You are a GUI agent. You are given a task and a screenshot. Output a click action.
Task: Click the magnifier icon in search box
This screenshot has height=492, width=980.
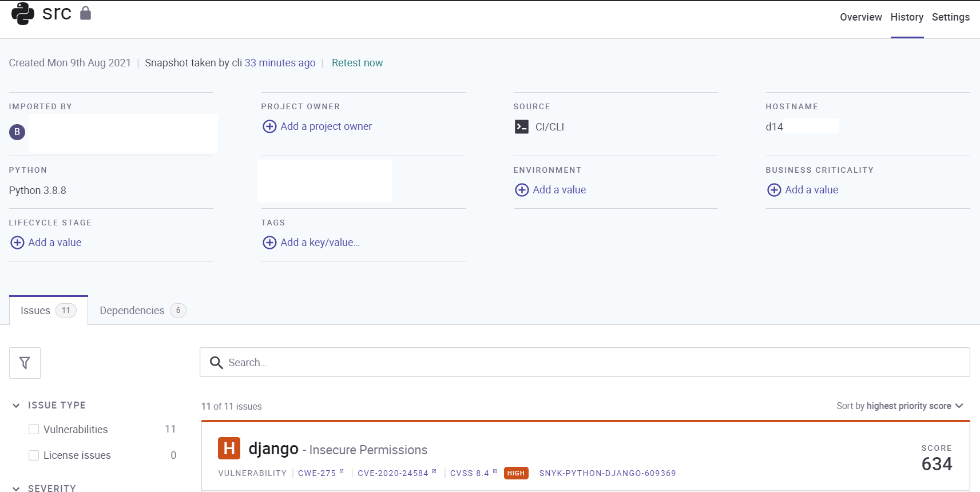click(x=216, y=363)
